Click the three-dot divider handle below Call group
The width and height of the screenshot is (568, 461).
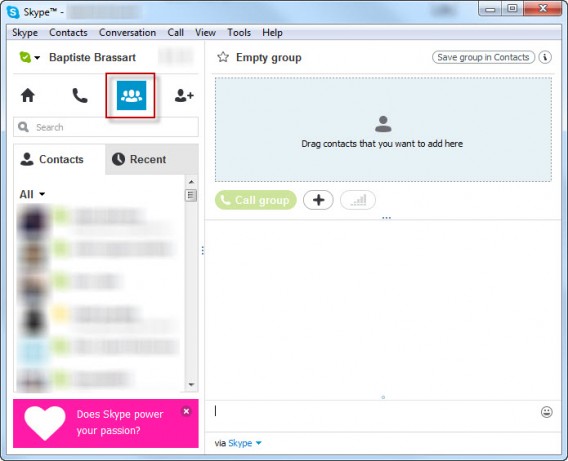387,218
